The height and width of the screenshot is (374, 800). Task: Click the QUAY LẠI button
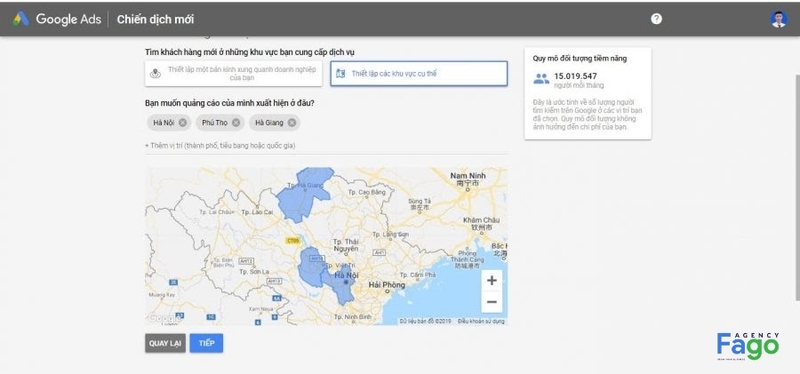click(x=165, y=343)
